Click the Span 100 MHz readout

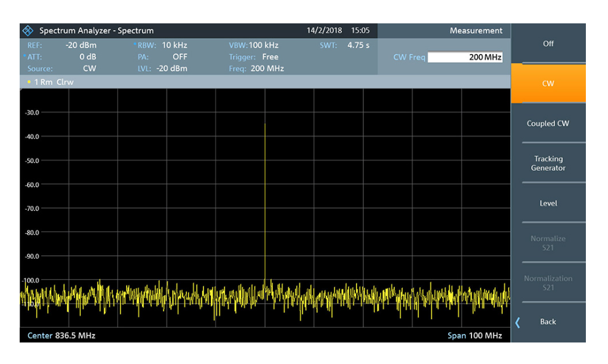[x=475, y=335]
